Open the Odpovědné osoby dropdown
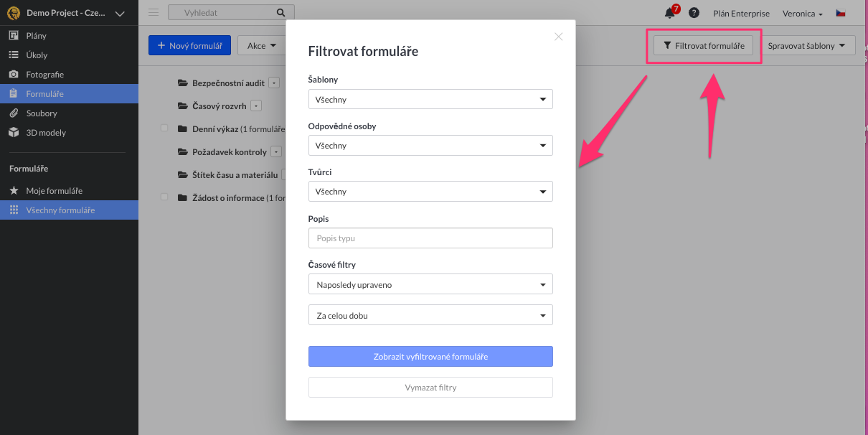Image resolution: width=868 pixels, height=435 pixels. [x=430, y=145]
